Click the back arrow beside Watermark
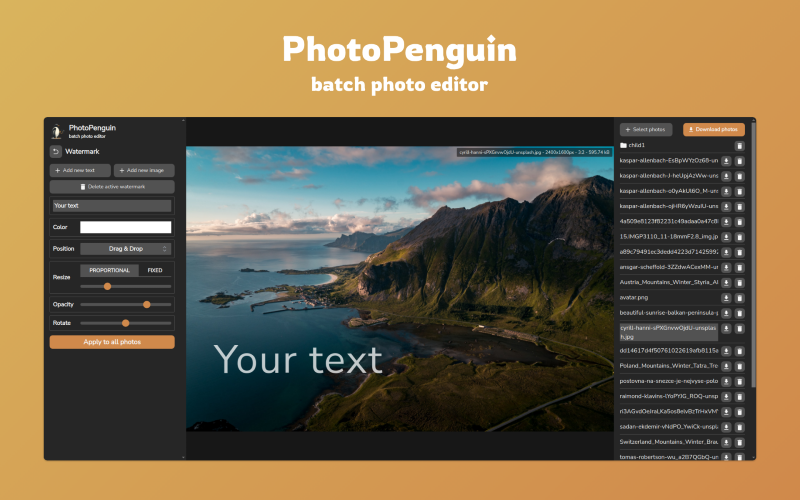Screen dimensions: 800x500 coord(56,152)
